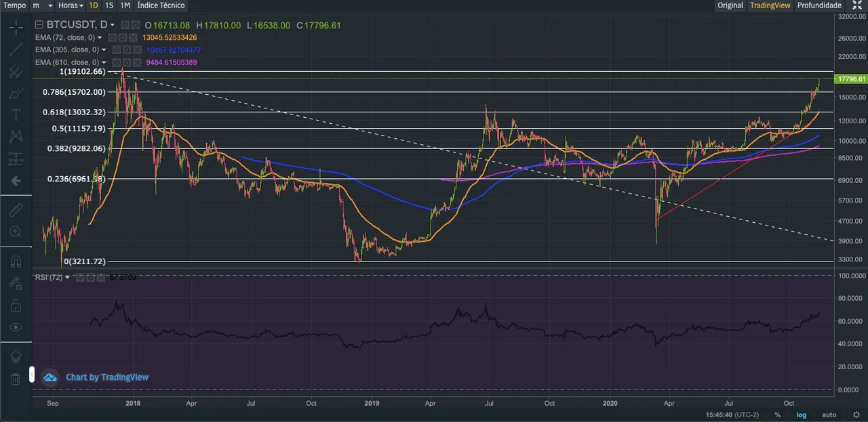
Task: Collapse the BTCUSDT legend box
Action: click(x=39, y=25)
